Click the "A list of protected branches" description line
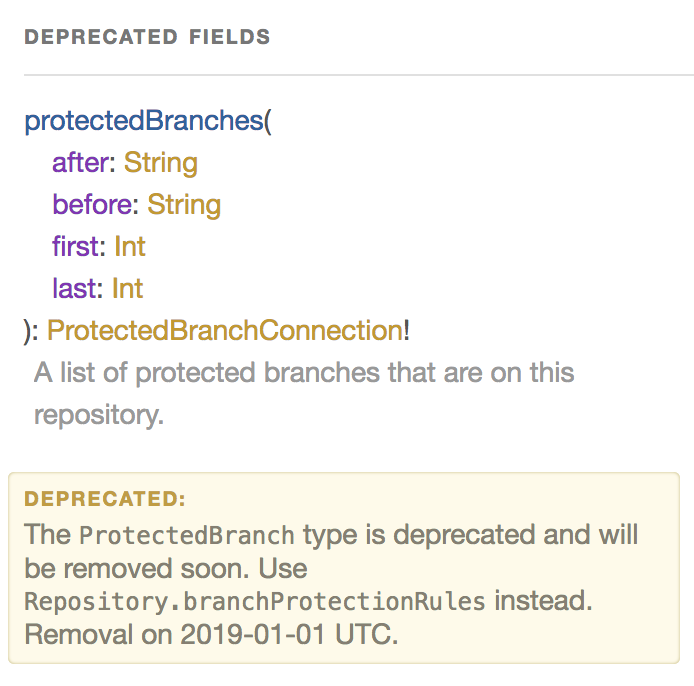694x686 pixels. pyautogui.click(x=304, y=373)
